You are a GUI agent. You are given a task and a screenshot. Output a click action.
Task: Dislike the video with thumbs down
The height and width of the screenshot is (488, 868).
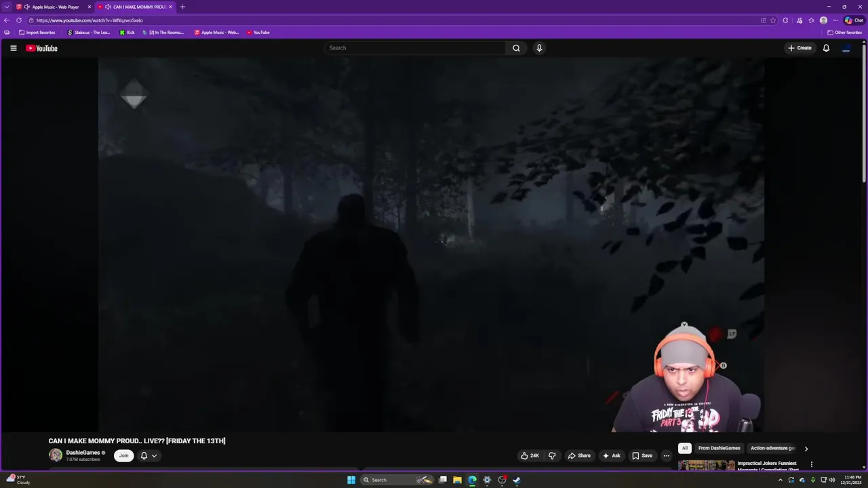(552, 455)
